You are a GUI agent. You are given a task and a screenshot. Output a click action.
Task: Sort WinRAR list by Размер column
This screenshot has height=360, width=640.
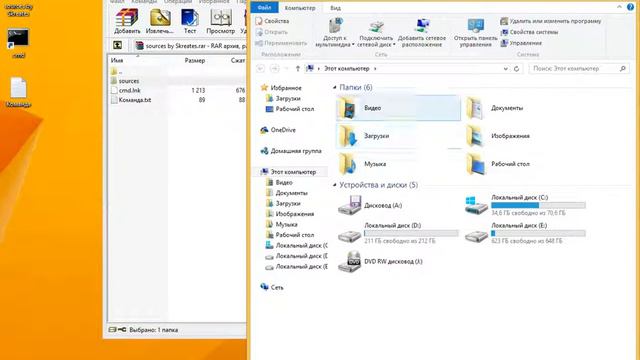click(x=195, y=60)
